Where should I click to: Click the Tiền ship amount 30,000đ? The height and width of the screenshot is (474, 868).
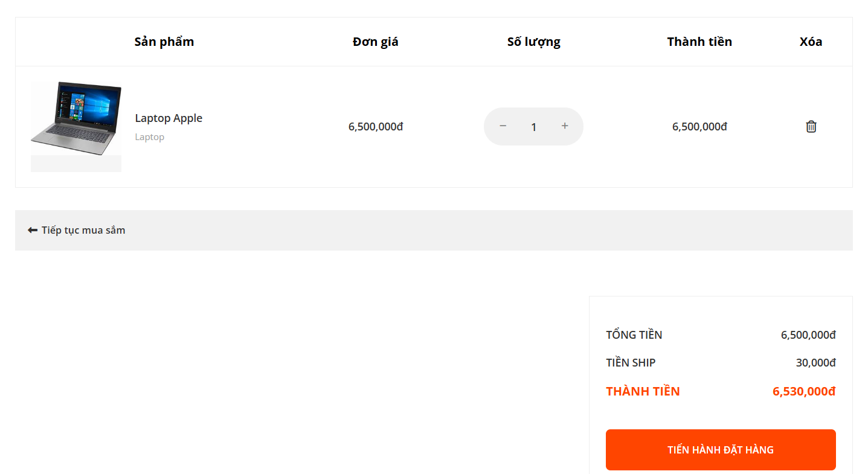pyautogui.click(x=815, y=363)
